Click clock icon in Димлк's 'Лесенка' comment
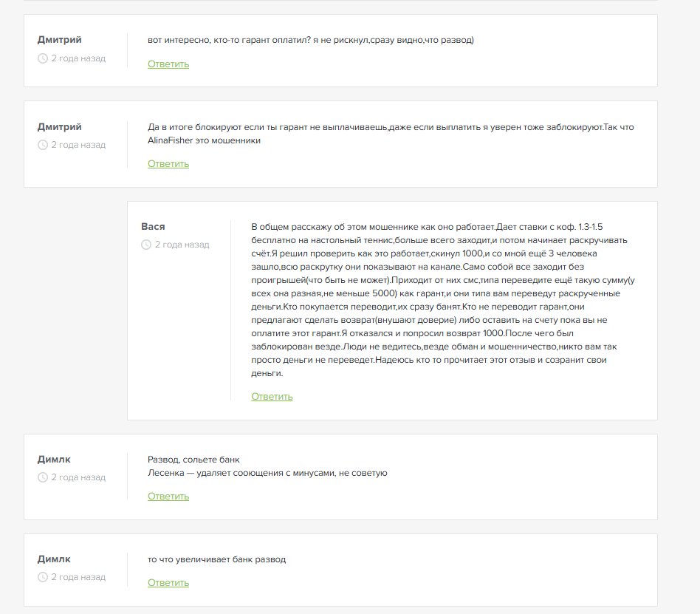 point(42,477)
